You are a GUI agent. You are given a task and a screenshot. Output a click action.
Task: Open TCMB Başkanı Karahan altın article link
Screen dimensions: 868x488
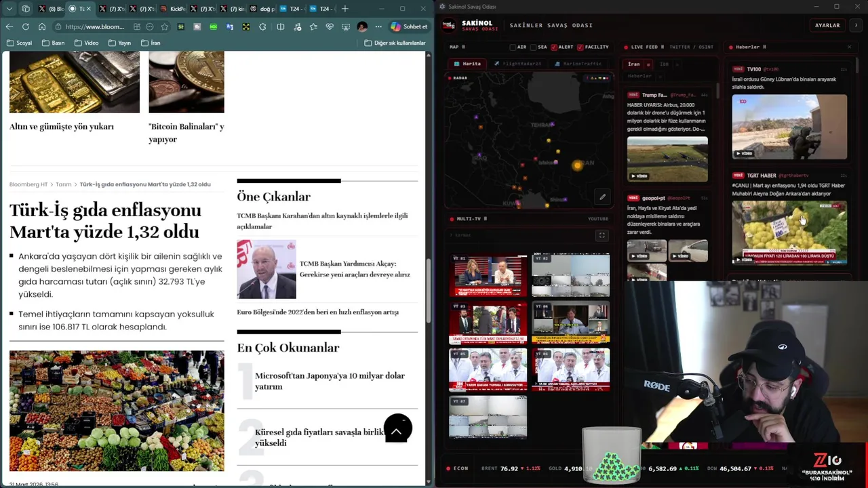tap(322, 221)
